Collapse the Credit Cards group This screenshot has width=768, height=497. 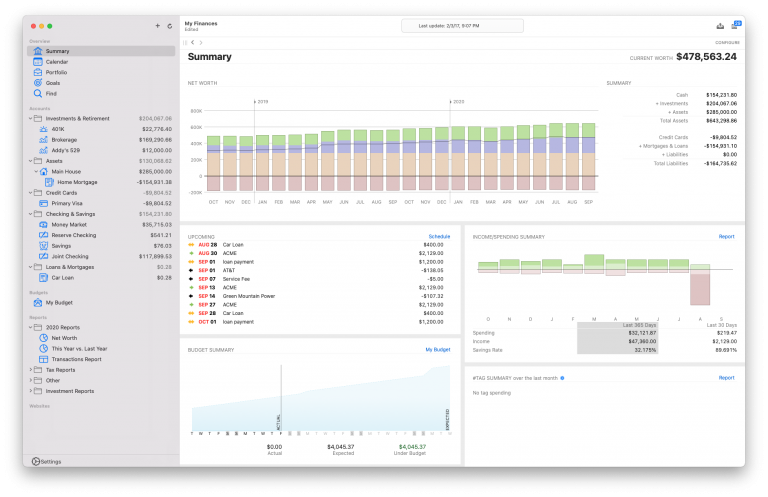30,192
